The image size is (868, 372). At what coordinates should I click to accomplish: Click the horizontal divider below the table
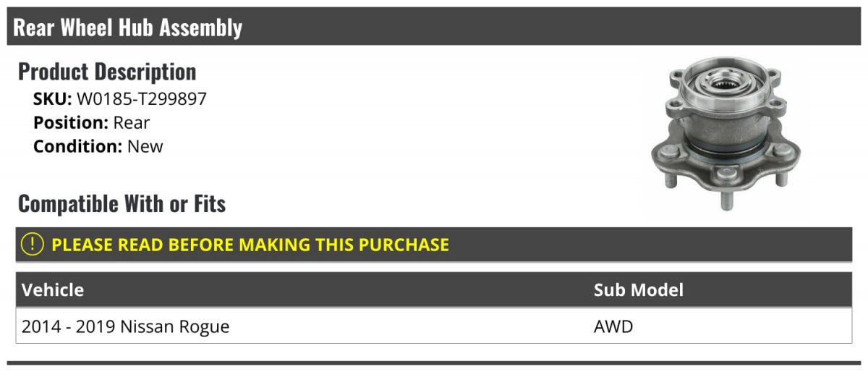point(434,363)
